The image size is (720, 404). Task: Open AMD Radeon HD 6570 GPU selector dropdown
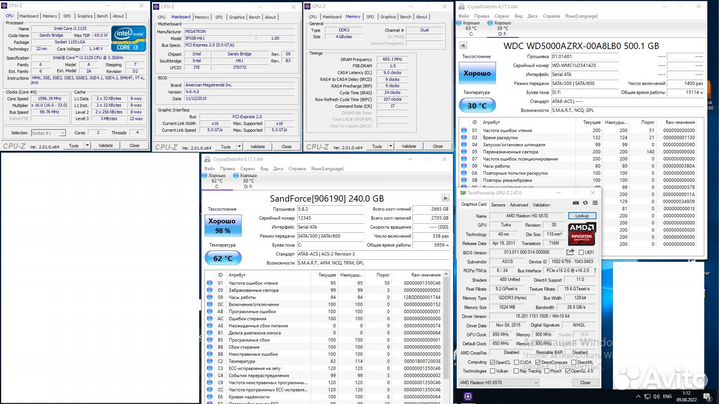pos(499,382)
